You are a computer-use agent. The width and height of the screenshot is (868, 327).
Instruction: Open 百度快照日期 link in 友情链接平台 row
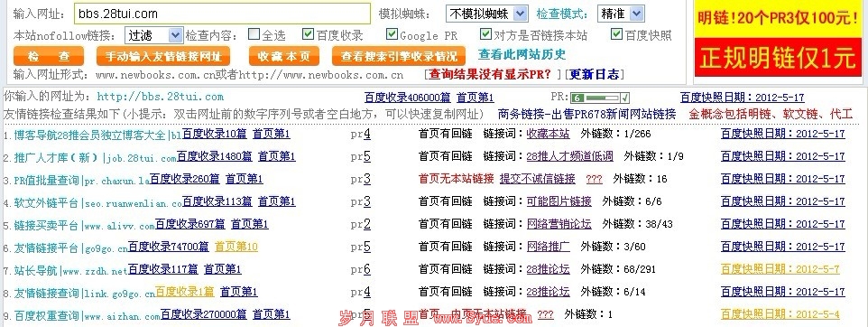[x=783, y=247]
